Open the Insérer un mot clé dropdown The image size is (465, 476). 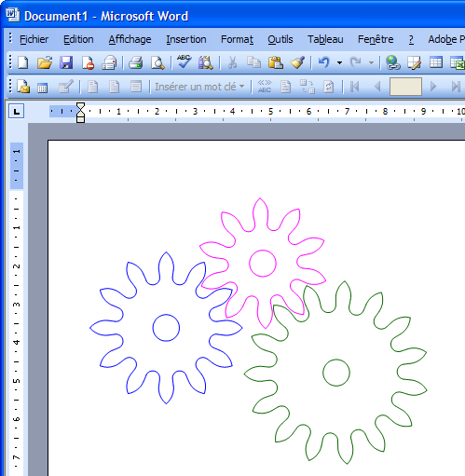tap(199, 87)
